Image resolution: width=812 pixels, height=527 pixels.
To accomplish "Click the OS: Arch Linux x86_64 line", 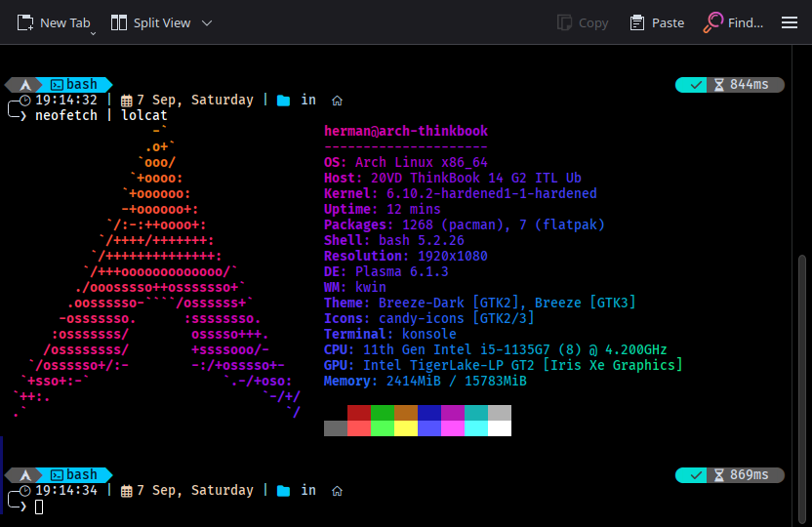I will [406, 162].
